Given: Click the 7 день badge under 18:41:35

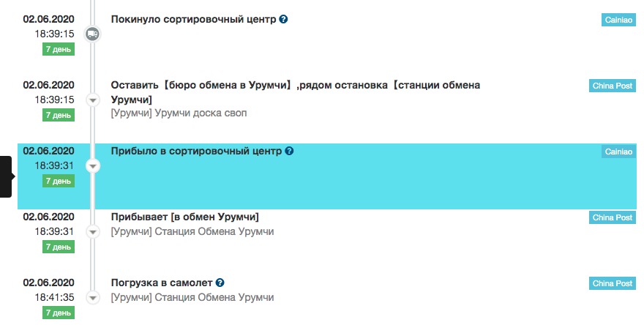Looking at the screenshot, I should tap(59, 313).
